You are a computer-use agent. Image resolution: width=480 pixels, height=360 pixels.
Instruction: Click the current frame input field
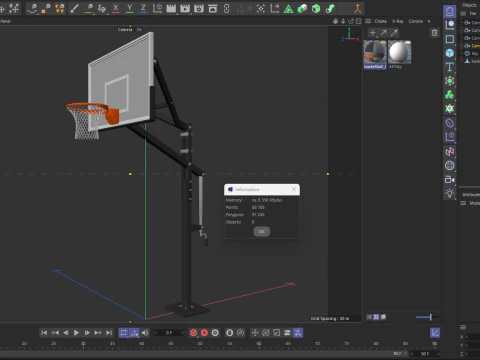[x=169, y=333]
